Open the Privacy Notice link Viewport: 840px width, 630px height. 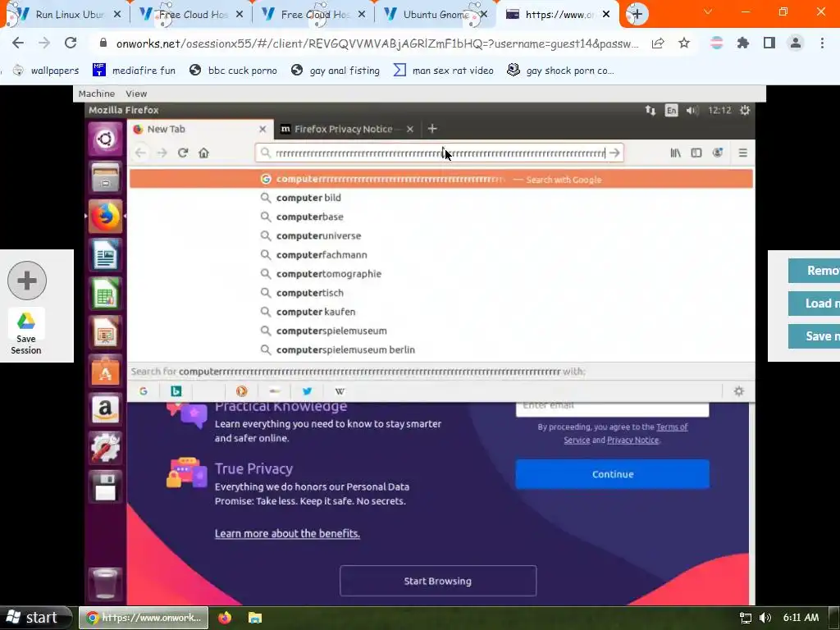click(632, 440)
